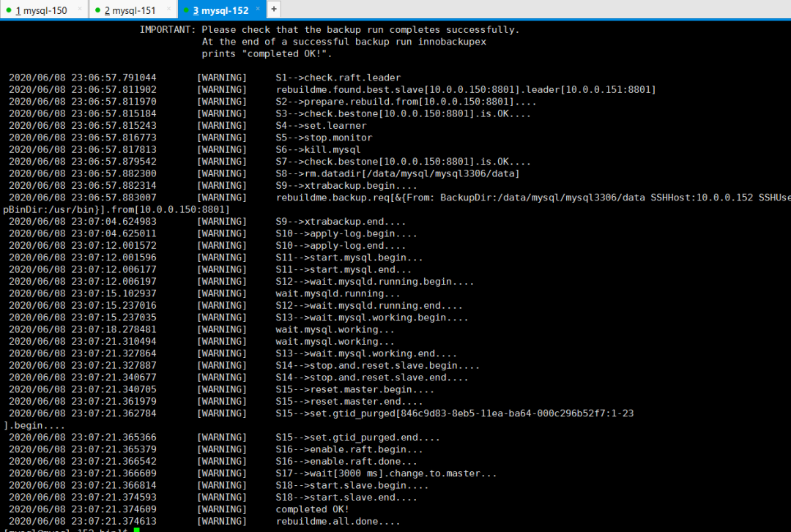Click the 'prints "completed OK!".' line
The height and width of the screenshot is (532, 791).
click(x=267, y=54)
